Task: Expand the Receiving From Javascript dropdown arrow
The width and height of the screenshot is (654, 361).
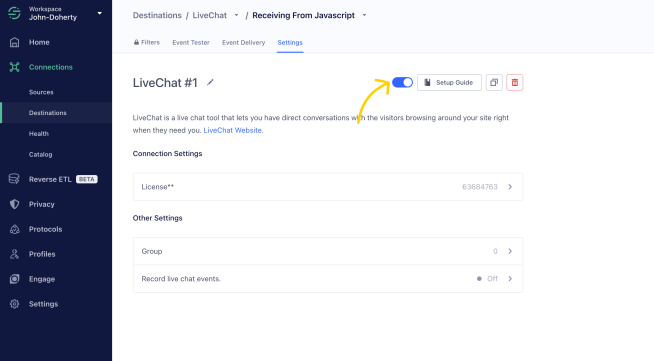Action: pos(364,15)
